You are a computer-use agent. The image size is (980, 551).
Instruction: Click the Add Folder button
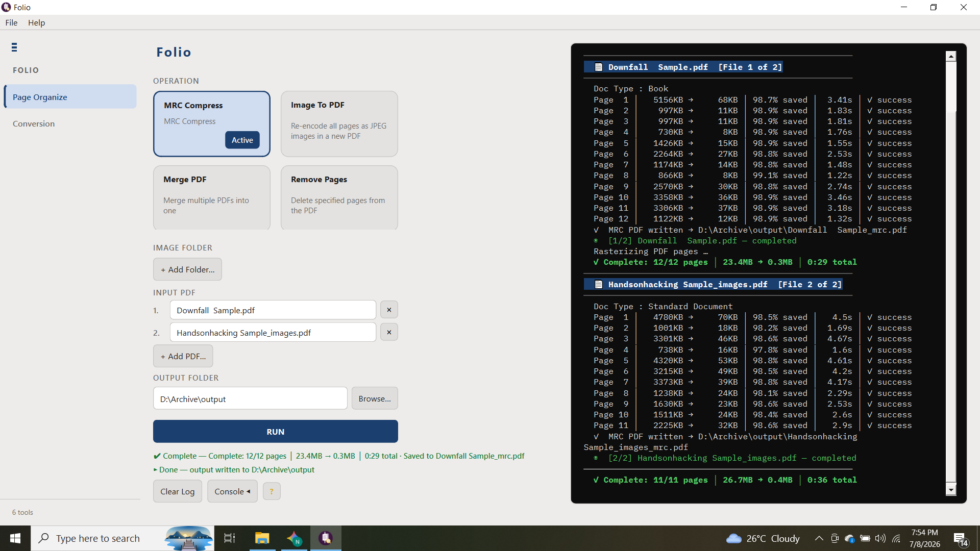[x=187, y=269]
